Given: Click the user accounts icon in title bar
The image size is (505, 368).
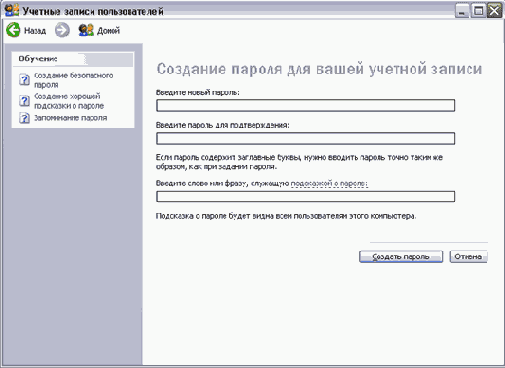Looking at the screenshot, I should point(12,9).
